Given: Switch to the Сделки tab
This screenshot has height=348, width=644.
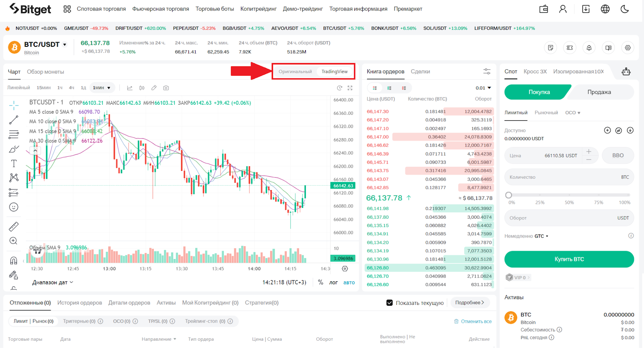Looking at the screenshot, I should 420,72.
